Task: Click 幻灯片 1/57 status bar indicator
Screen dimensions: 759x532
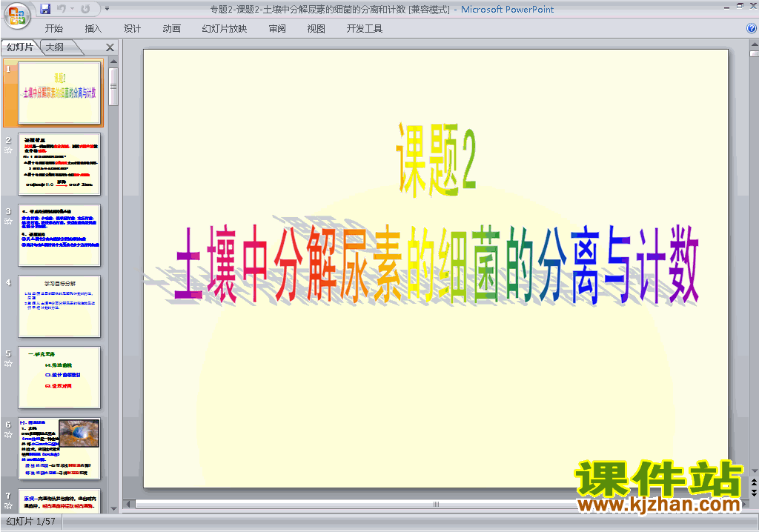Action: (31, 522)
